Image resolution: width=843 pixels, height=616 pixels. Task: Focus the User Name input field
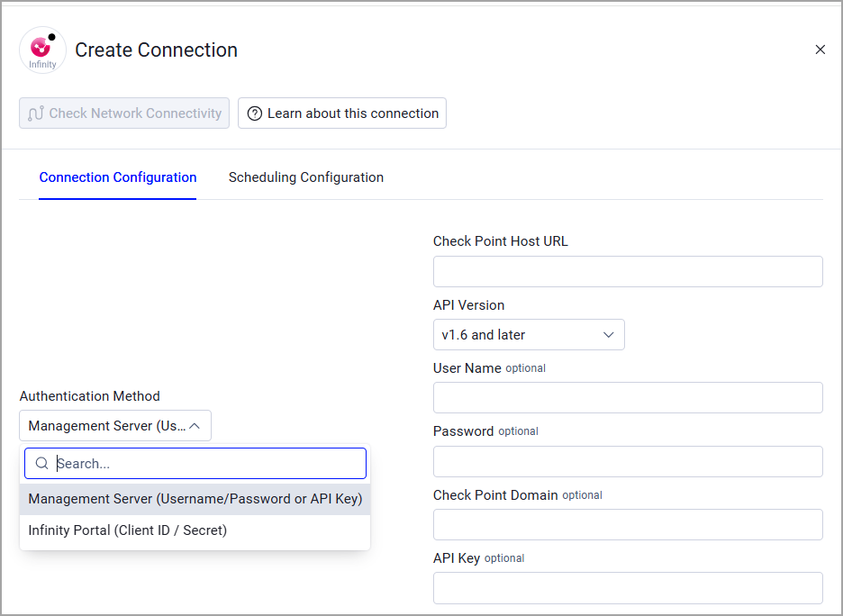pos(628,398)
